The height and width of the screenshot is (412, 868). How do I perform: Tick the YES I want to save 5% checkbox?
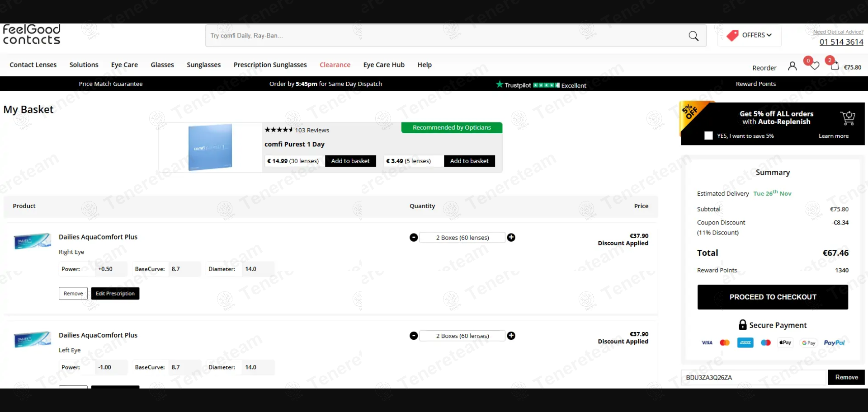coord(708,136)
